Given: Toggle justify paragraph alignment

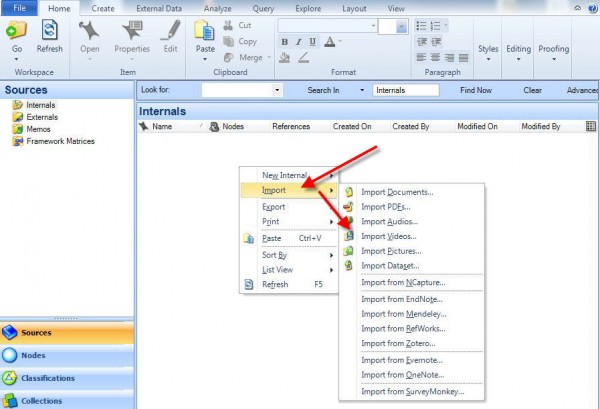Looking at the screenshot, I should pos(464,58).
